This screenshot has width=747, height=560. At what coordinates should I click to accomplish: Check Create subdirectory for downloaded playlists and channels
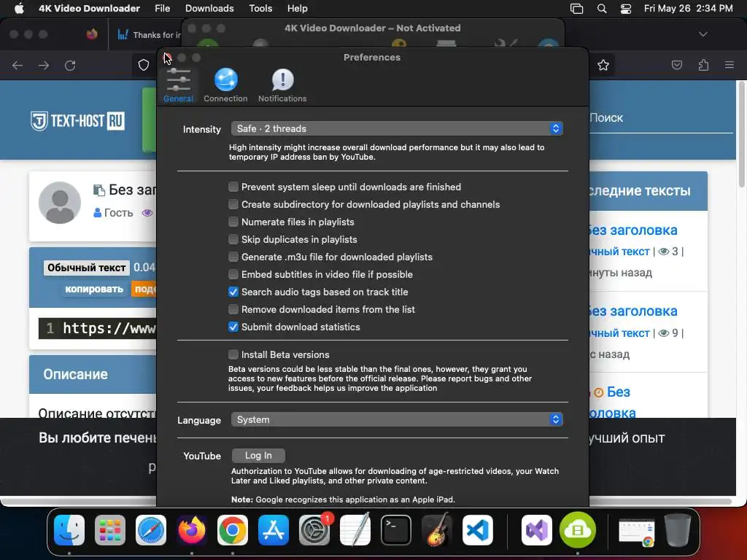(x=233, y=204)
